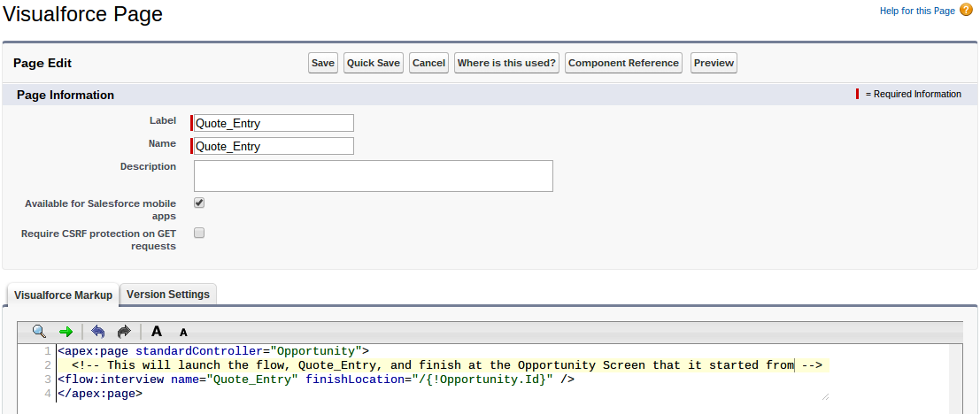Click the Quick Save button
Viewport: 980px width, 414px height.
374,63
